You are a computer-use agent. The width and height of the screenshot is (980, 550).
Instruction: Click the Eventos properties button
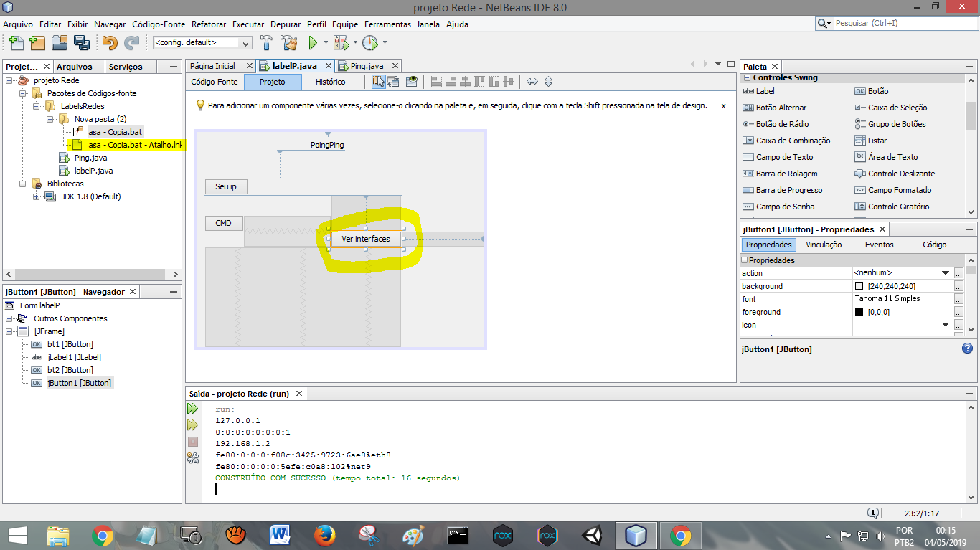[x=879, y=245]
